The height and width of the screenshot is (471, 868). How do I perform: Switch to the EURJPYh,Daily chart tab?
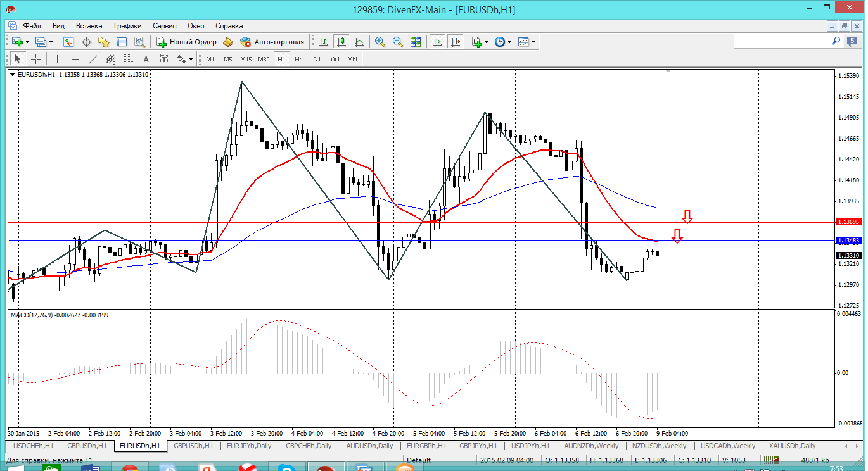point(248,446)
